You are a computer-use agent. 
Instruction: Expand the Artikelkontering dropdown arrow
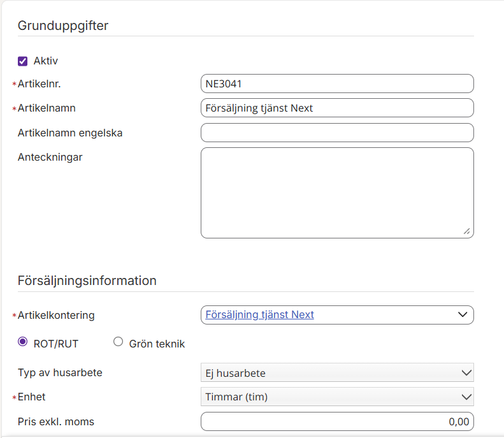click(x=463, y=315)
